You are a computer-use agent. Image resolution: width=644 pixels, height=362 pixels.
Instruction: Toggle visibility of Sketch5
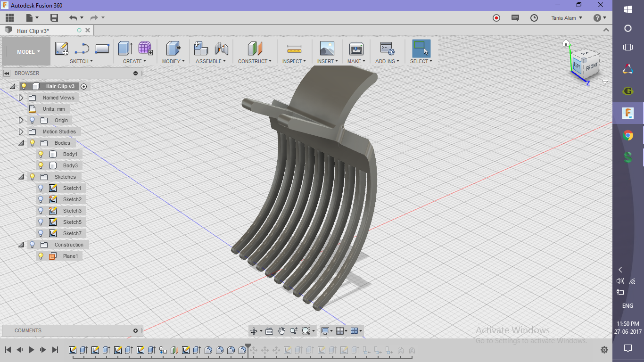41,222
